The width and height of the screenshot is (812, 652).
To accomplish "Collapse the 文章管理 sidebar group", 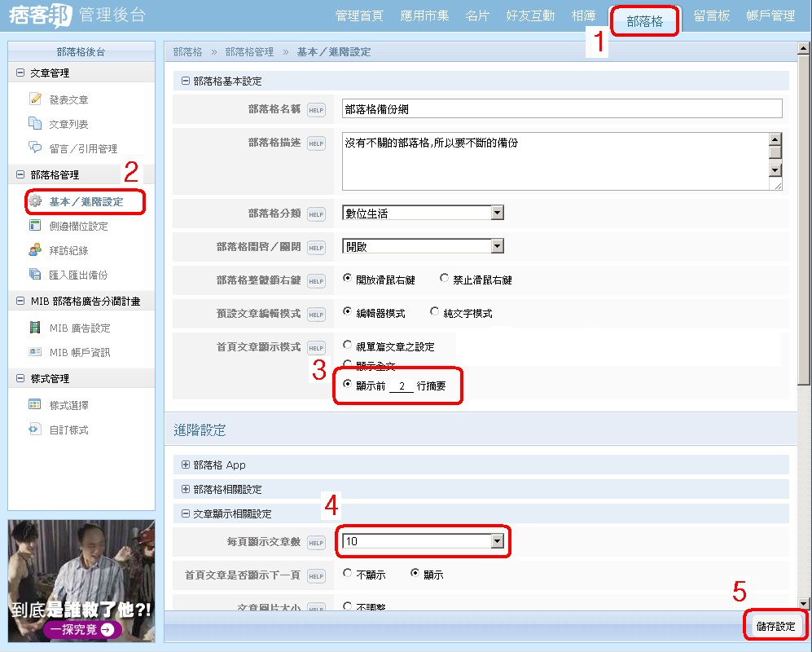I will [20, 73].
